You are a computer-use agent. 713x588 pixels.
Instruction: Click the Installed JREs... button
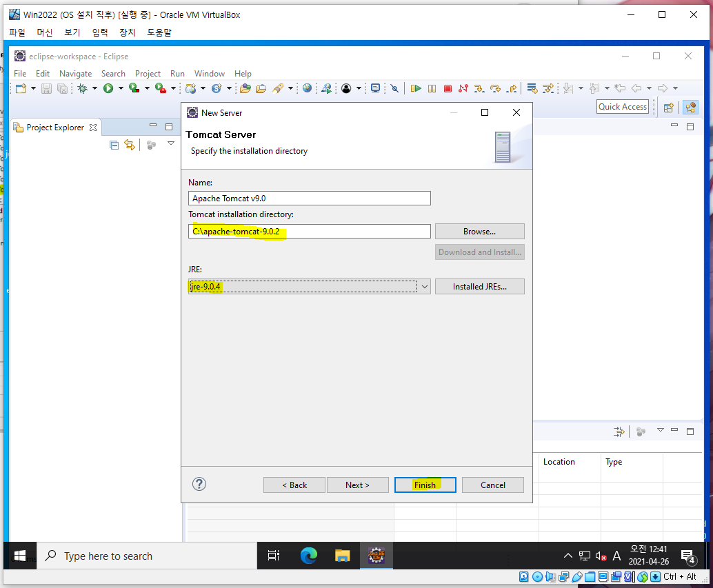click(480, 287)
